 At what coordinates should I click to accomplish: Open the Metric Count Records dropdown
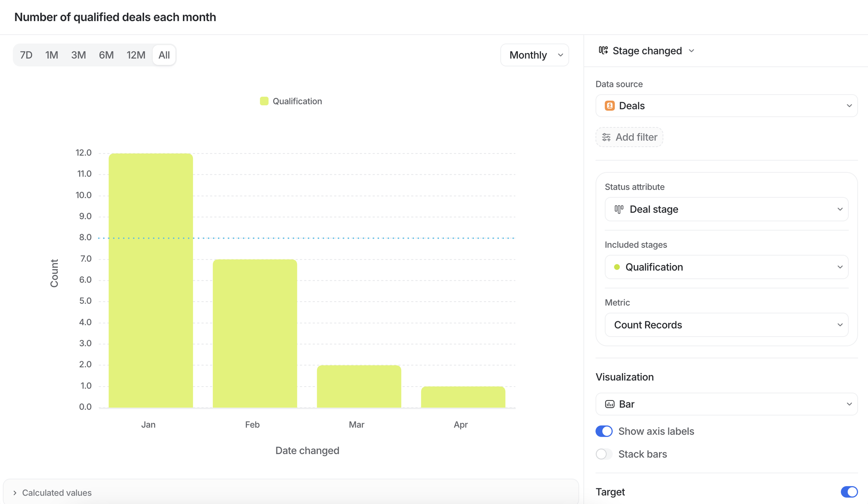point(726,325)
